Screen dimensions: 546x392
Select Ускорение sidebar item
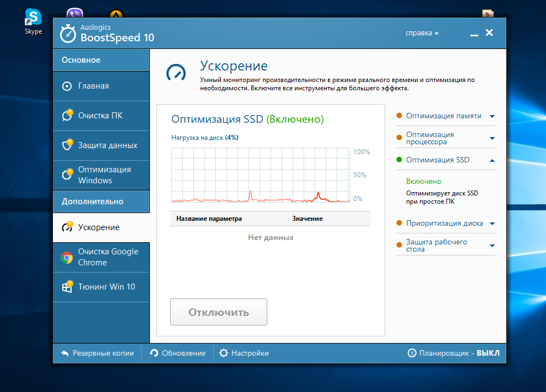(101, 227)
